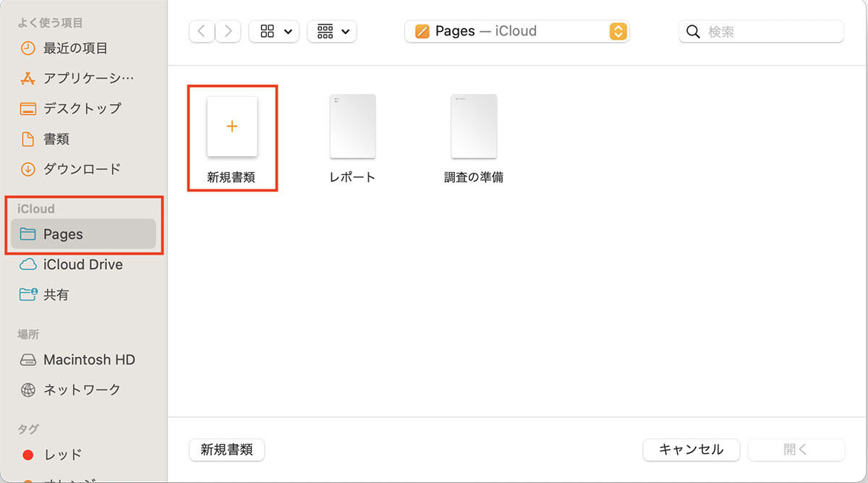Viewport: 868px width, 483px height.
Task: Open the Pages — iCloud location popup
Action: tap(517, 31)
